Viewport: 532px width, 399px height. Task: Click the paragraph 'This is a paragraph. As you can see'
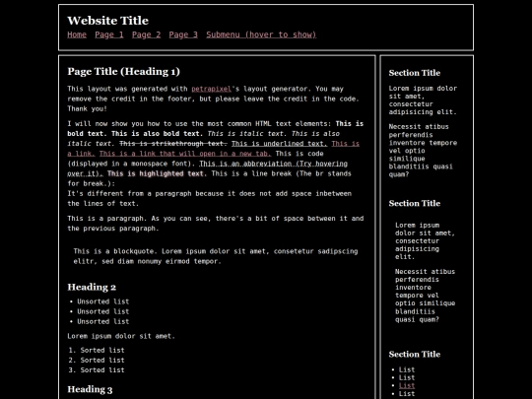216,224
